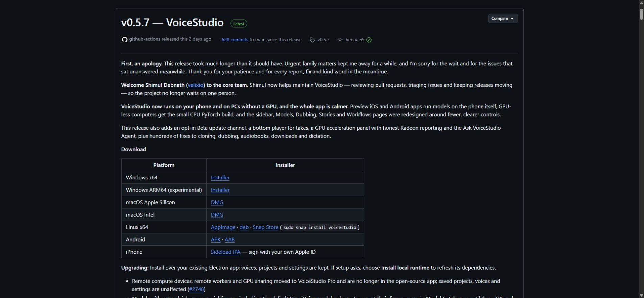Open the 628 commits link
The width and height of the screenshot is (644, 298).
click(235, 40)
